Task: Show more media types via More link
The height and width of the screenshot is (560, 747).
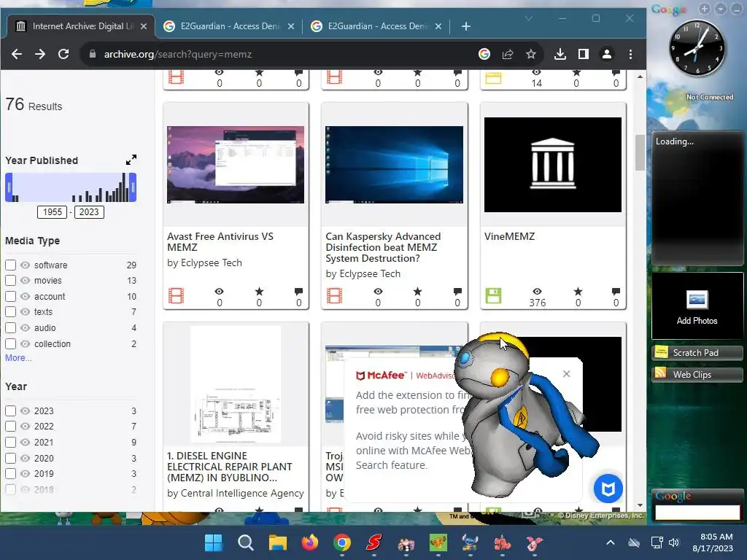Action: click(18, 358)
